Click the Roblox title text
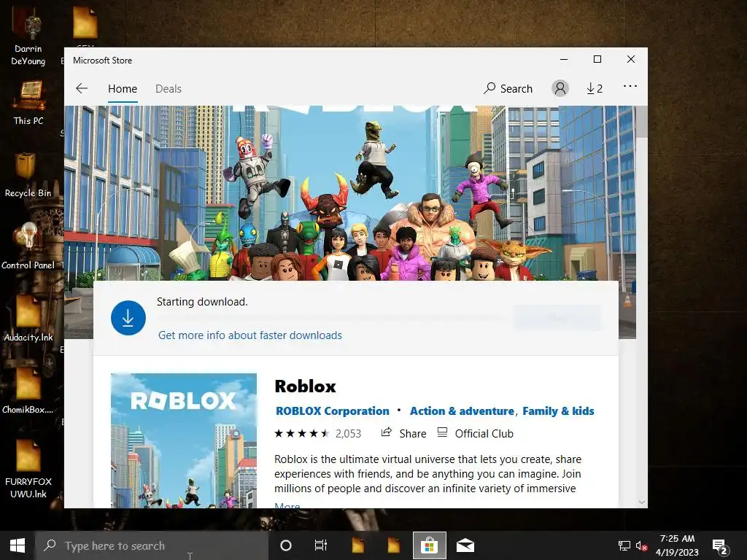Screen dimensions: 747x560 click(305, 386)
